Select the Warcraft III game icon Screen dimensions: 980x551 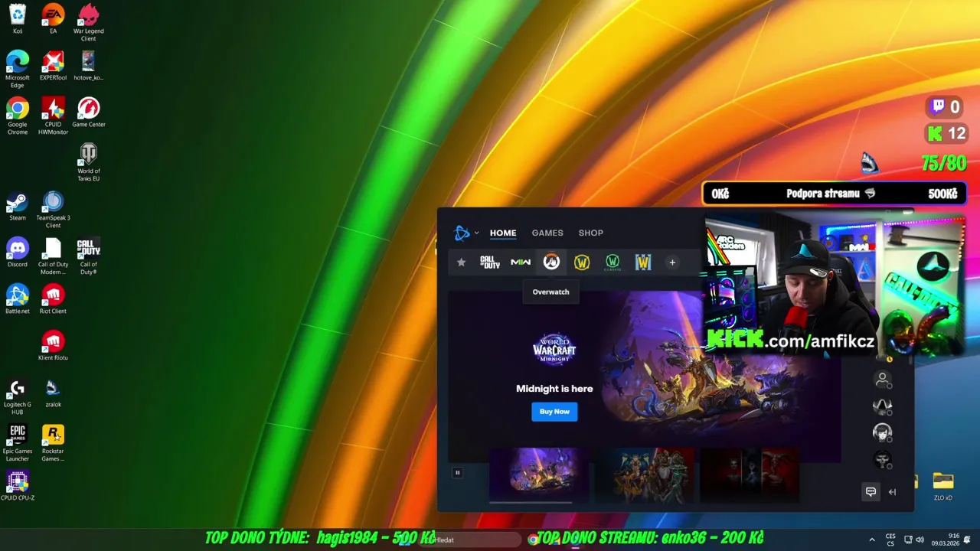click(x=643, y=262)
